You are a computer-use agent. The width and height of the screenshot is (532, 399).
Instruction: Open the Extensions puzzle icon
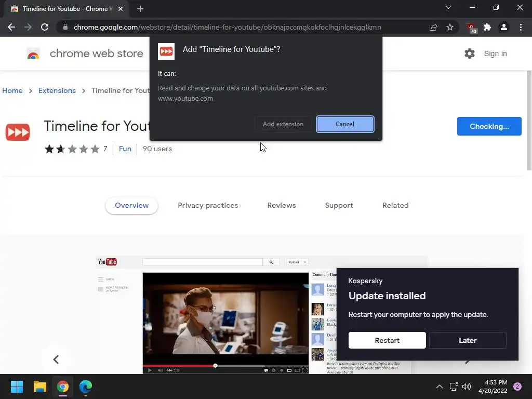point(487,27)
